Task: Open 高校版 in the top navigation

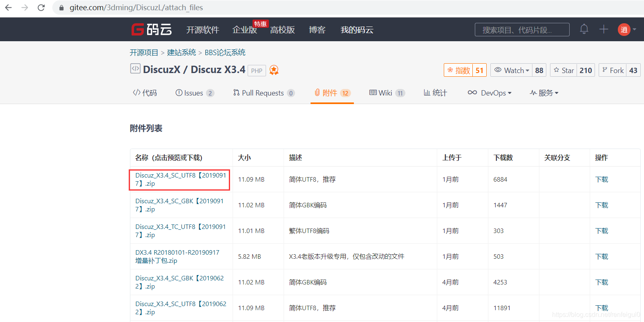Action: (x=282, y=30)
